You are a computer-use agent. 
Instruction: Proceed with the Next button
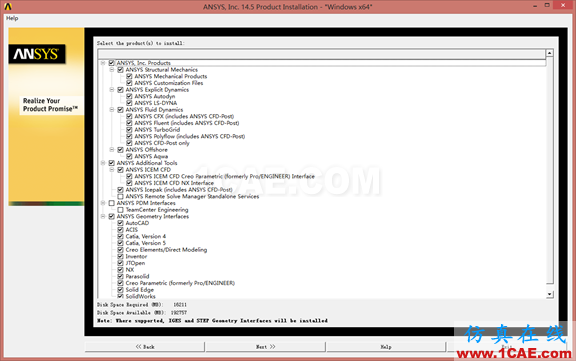[266, 347]
